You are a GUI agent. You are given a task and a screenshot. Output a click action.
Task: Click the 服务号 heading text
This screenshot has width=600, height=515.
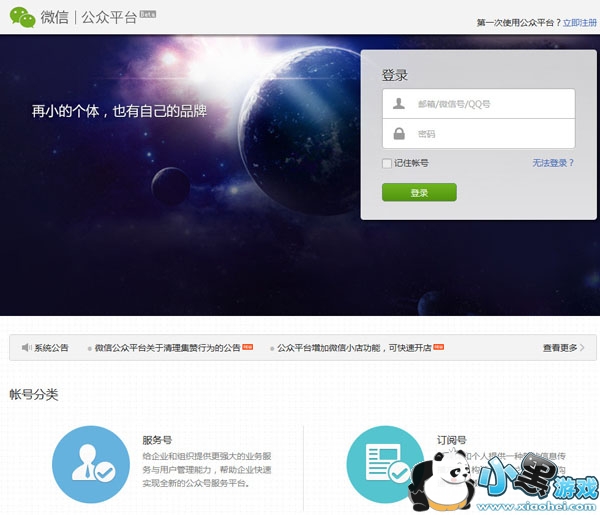coord(157,440)
